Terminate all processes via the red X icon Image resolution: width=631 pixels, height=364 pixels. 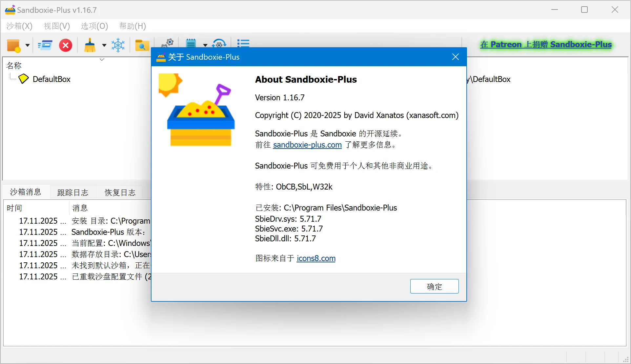65,45
